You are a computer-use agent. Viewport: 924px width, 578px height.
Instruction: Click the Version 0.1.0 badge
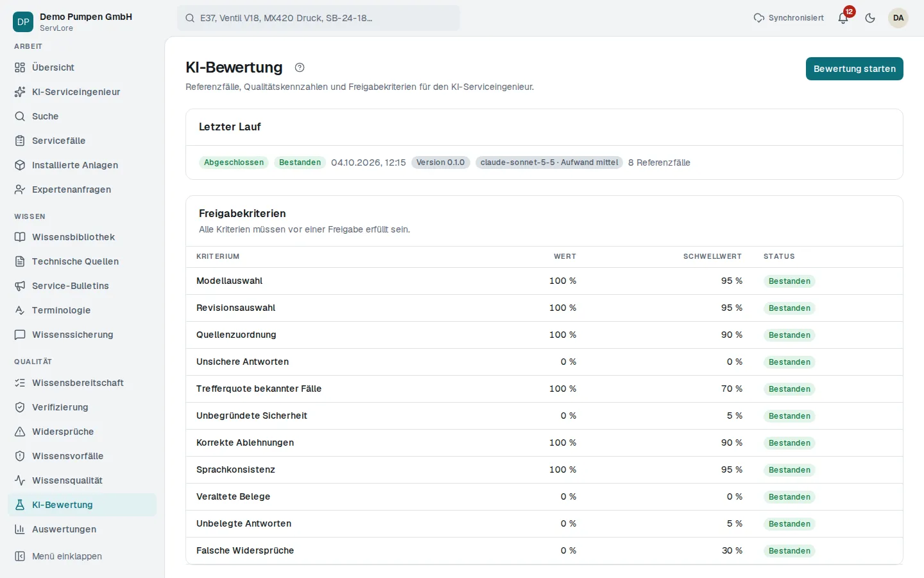[440, 162]
